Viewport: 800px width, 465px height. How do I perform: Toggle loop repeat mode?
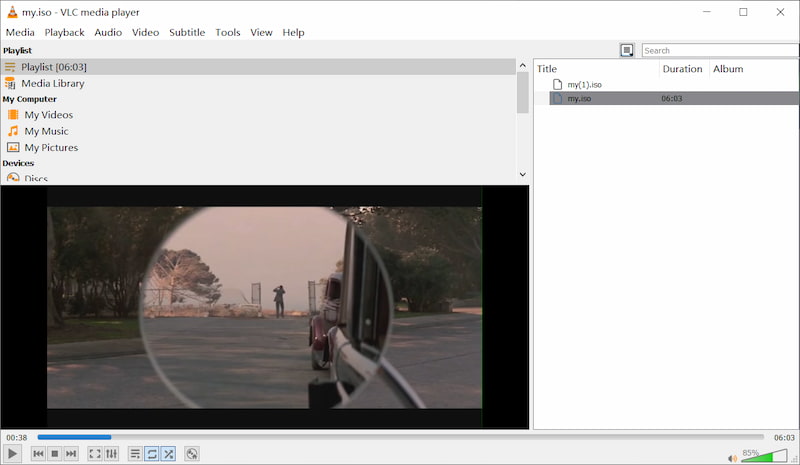pos(152,454)
